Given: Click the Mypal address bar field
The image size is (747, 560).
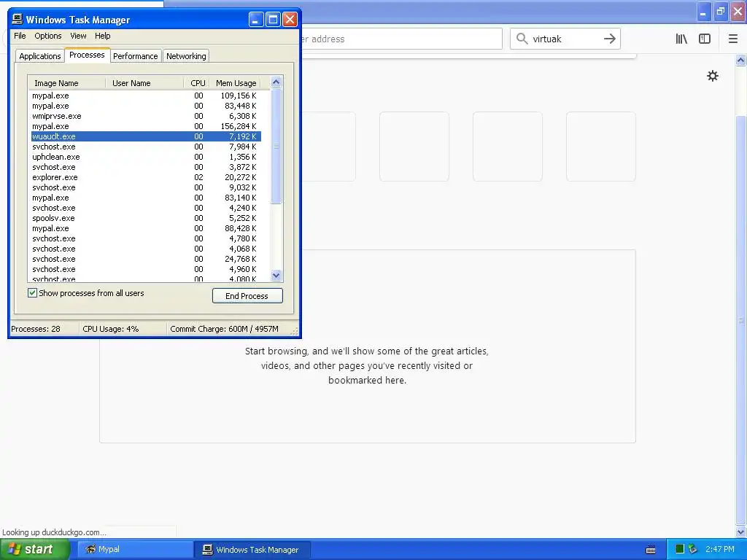Looking at the screenshot, I should [400, 39].
